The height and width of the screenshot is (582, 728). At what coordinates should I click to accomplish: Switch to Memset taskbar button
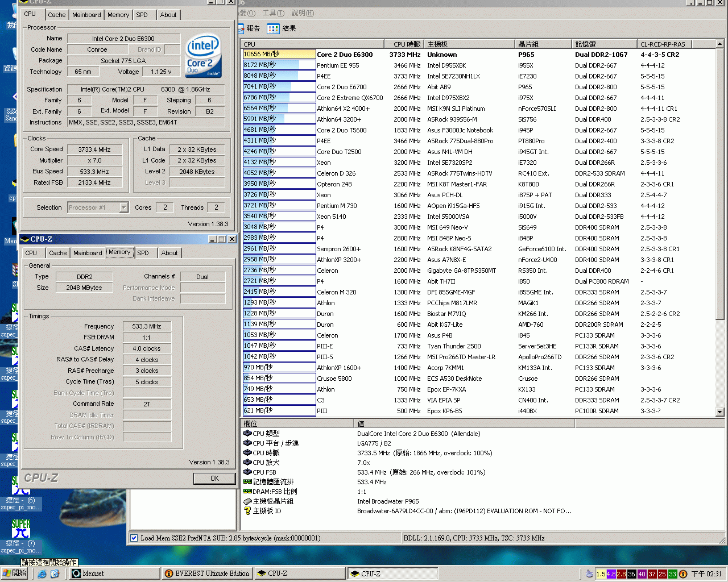click(114, 573)
